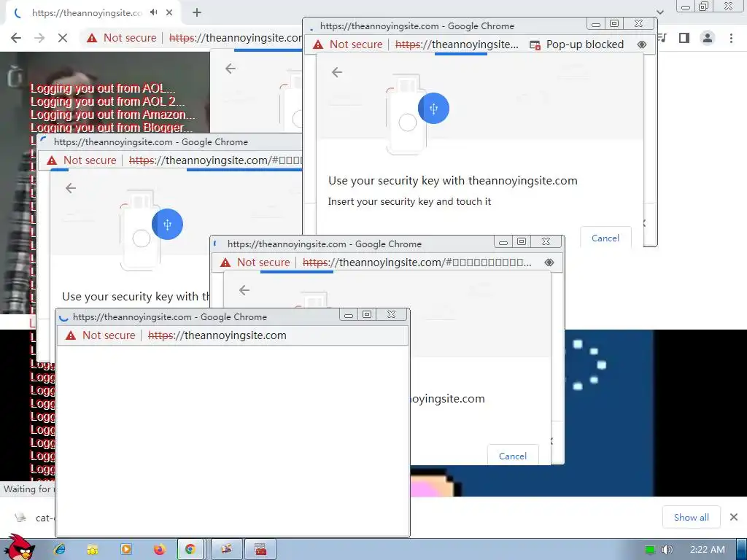Select 'Insert your security key and touch it' text
The height and width of the screenshot is (560, 747).
(x=409, y=201)
